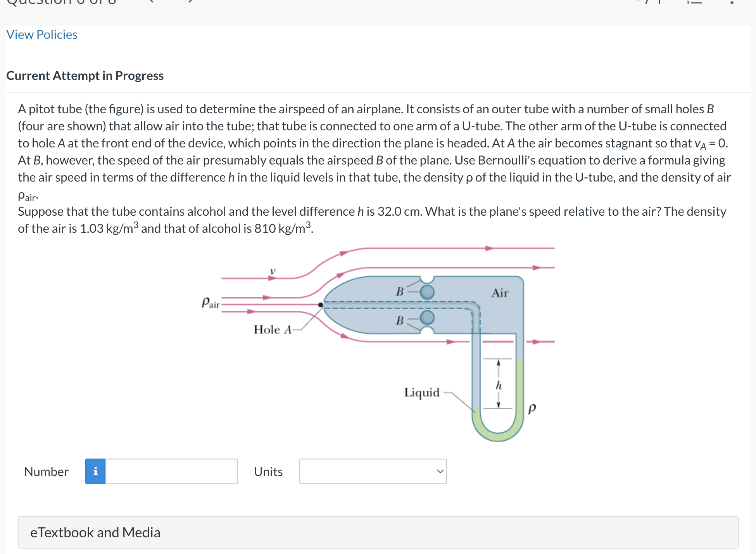Click the eTextbook and Media text
This screenshot has height=554, width=756.
95,532
